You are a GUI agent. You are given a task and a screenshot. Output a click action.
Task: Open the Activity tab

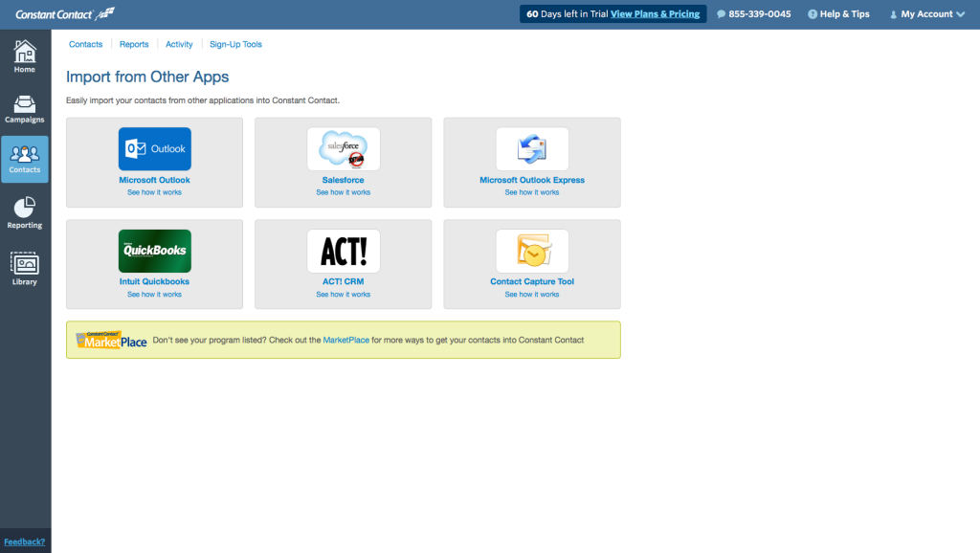click(x=179, y=44)
